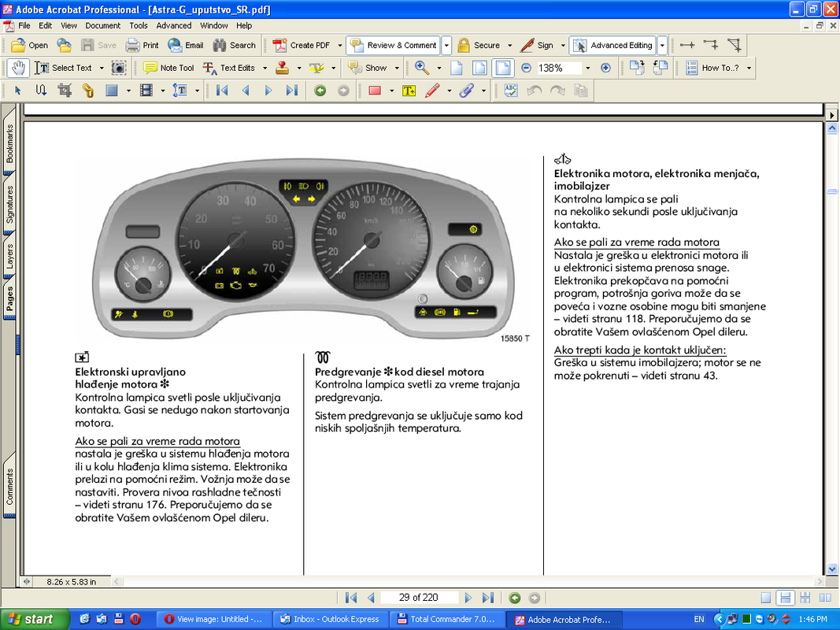Choose Fit Page view icon

pos(479,68)
